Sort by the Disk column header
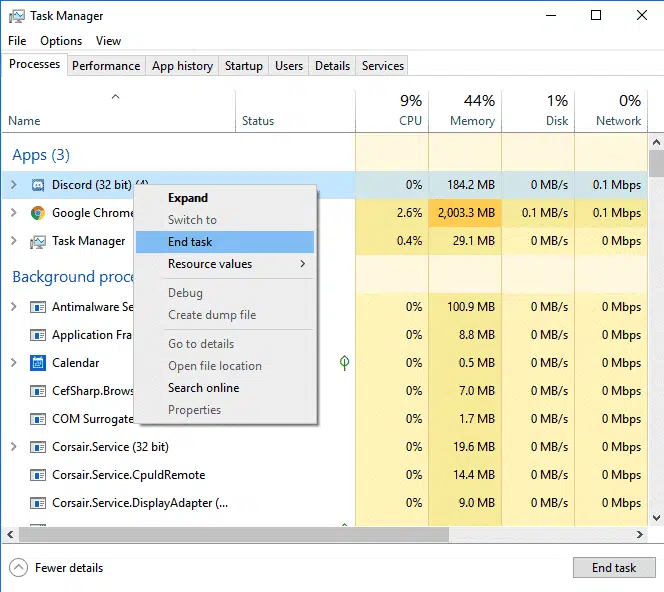The image size is (664, 592). [x=538, y=111]
